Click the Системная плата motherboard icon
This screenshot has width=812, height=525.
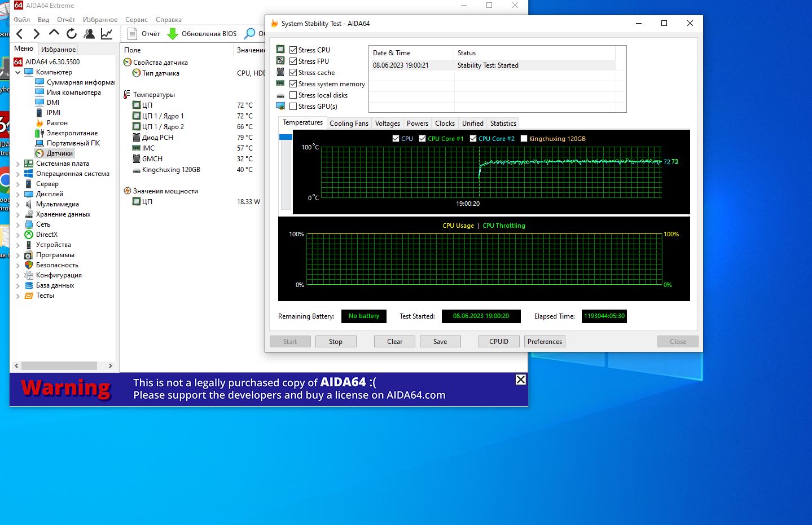pos(29,164)
